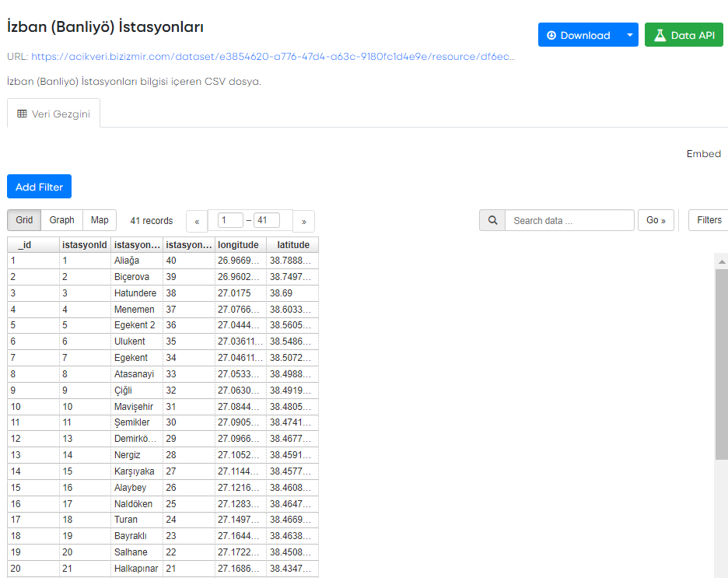Image resolution: width=728 pixels, height=578 pixels.
Task: Click the starting record number field
Action: 230,220
